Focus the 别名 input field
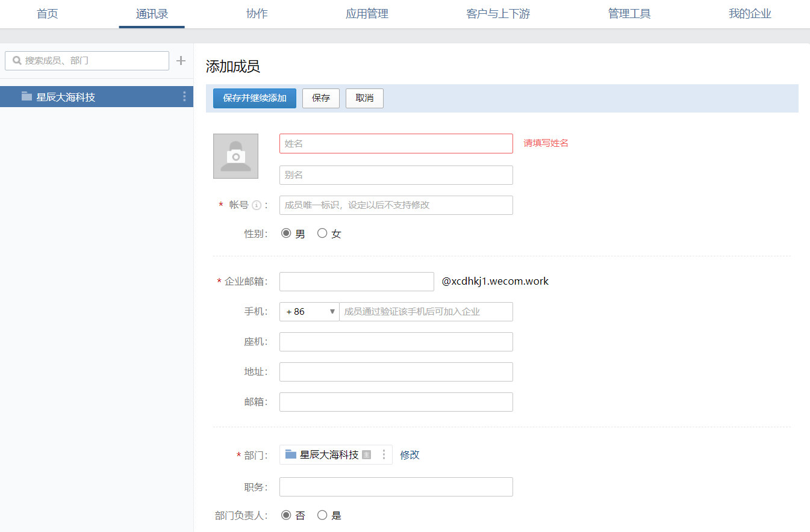 396,175
